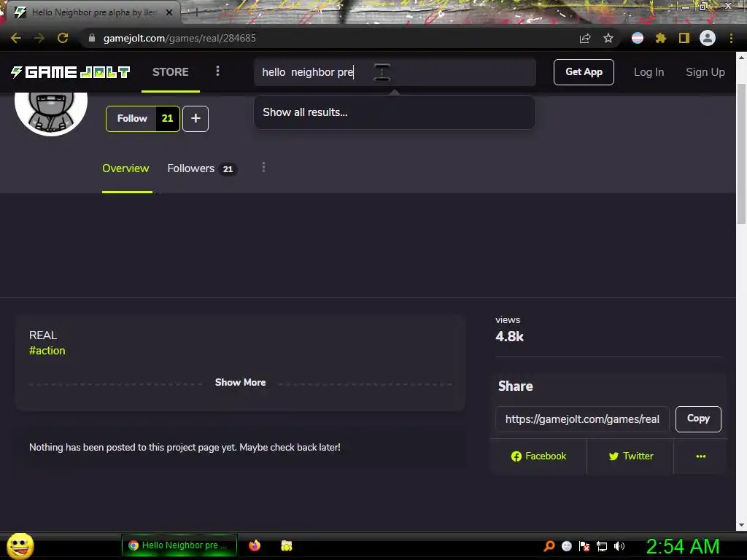The width and height of the screenshot is (747, 560).
Task: Open more share options dots
Action: coord(700,456)
